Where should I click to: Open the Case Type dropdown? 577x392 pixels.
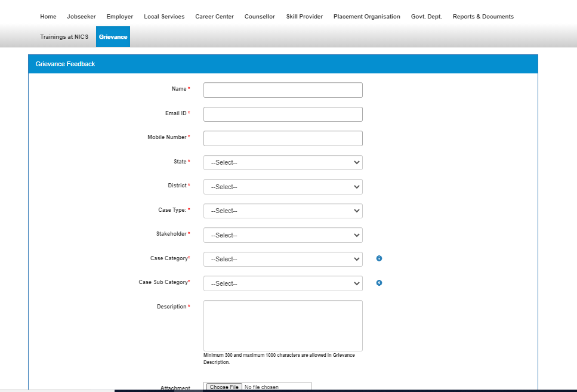283,211
